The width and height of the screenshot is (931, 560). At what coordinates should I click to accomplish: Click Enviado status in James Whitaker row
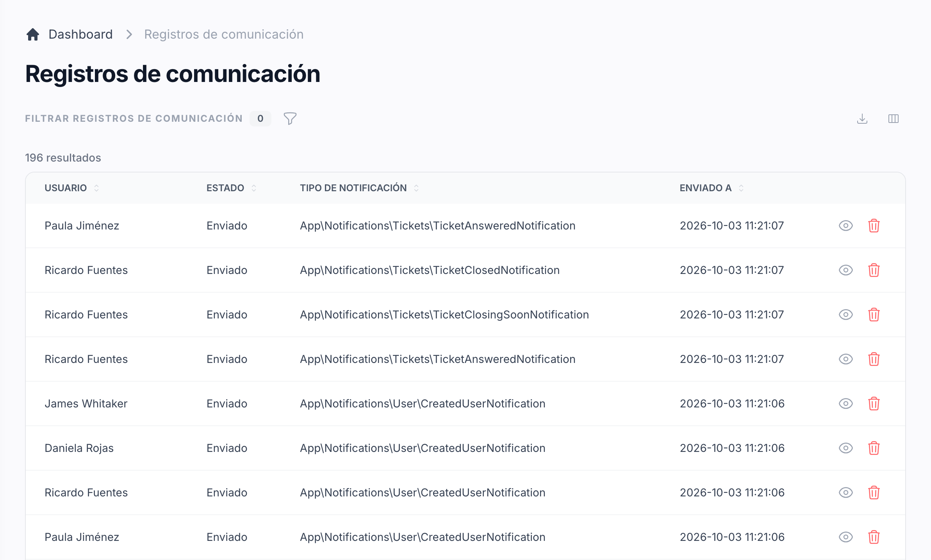click(227, 404)
